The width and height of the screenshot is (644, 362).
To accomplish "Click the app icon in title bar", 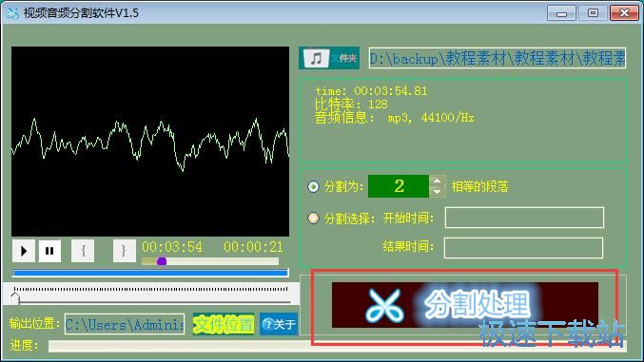I will (x=12, y=13).
